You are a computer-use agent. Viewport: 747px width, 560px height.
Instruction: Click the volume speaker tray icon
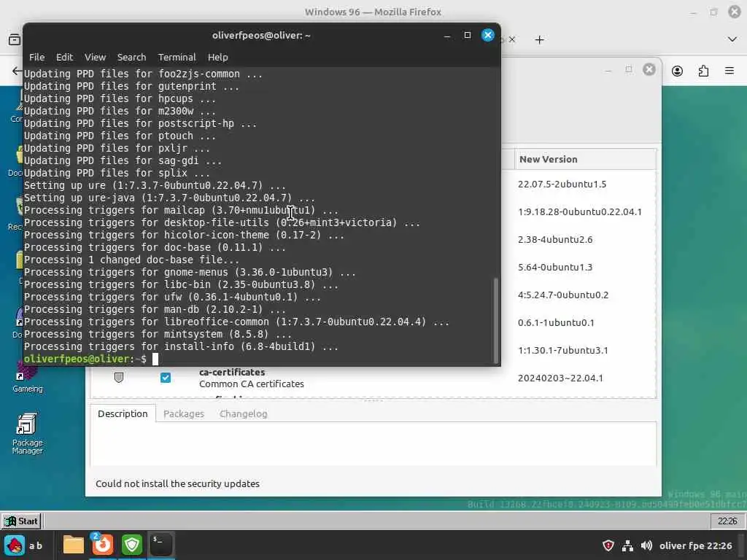pyautogui.click(x=646, y=545)
